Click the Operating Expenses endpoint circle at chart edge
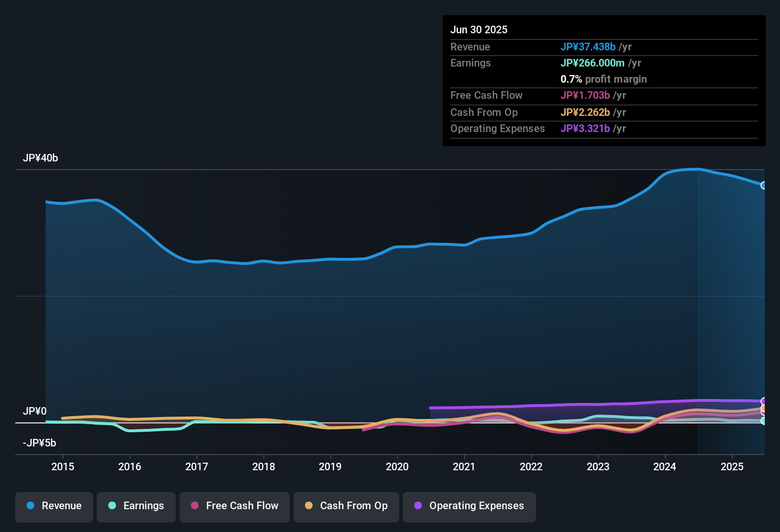Image resolution: width=780 pixels, height=532 pixels. point(763,400)
